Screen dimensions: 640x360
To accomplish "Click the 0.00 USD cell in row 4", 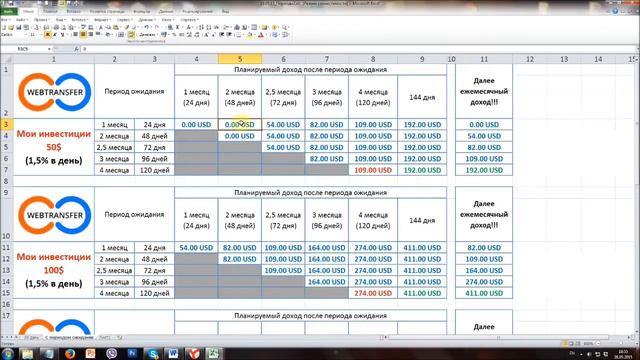I will point(240,136).
